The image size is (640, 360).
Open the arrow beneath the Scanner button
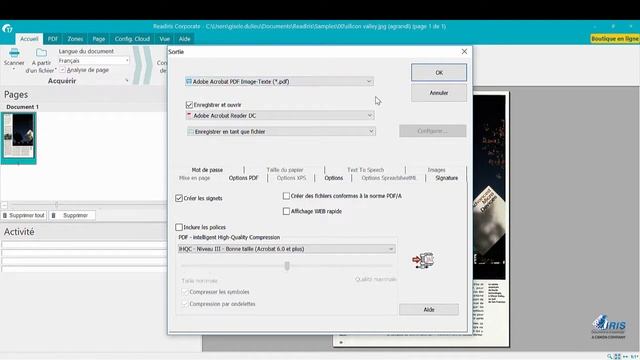(14, 69)
